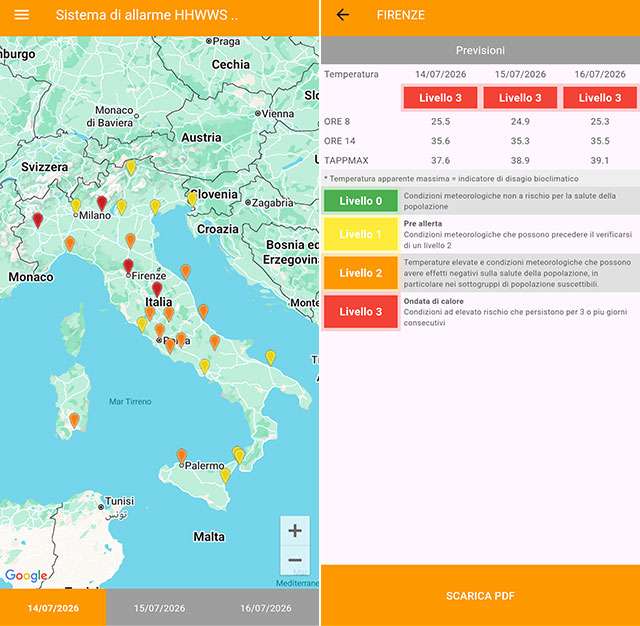Viewport: 640px width, 626px height.
Task: Click the TAPPMAX value 38.9
Action: (x=520, y=160)
